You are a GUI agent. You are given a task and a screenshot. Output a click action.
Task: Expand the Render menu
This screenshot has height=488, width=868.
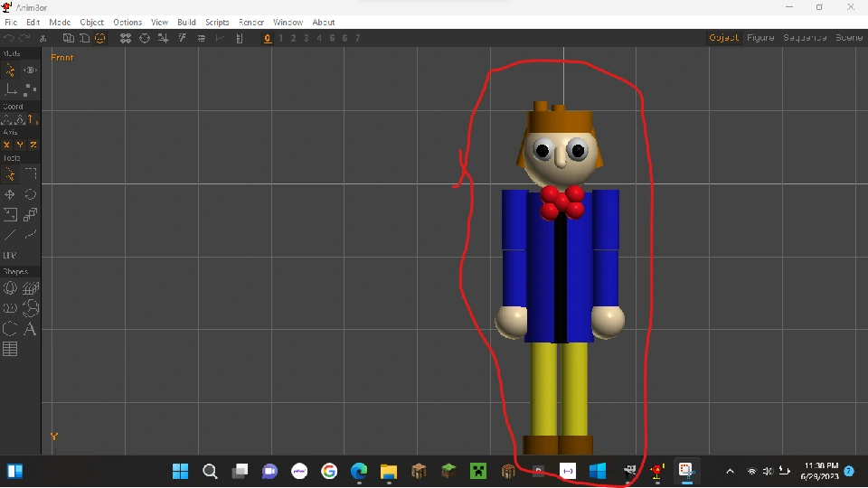(250, 22)
